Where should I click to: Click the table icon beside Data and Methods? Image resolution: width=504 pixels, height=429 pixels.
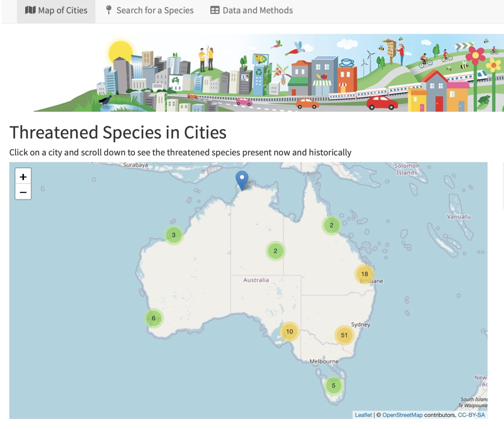214,10
